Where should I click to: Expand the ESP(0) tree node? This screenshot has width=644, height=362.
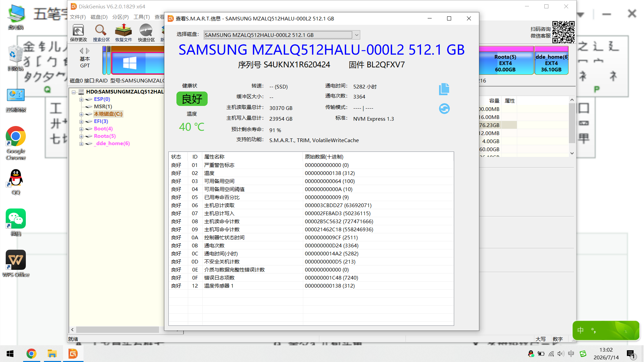tap(81, 100)
